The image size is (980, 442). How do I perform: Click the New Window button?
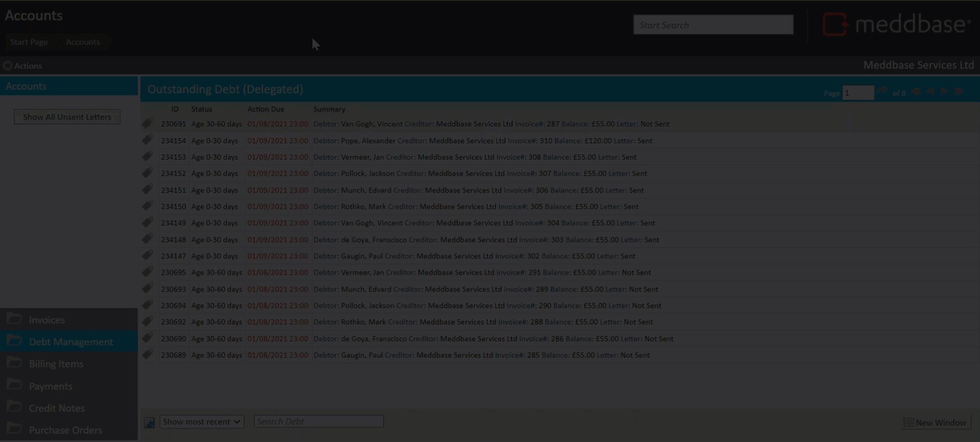(x=935, y=423)
